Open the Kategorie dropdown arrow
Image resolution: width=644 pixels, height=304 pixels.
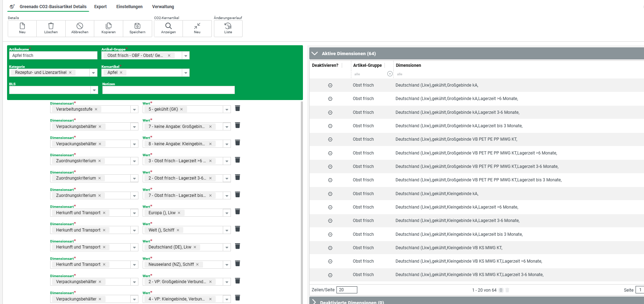pos(94,72)
